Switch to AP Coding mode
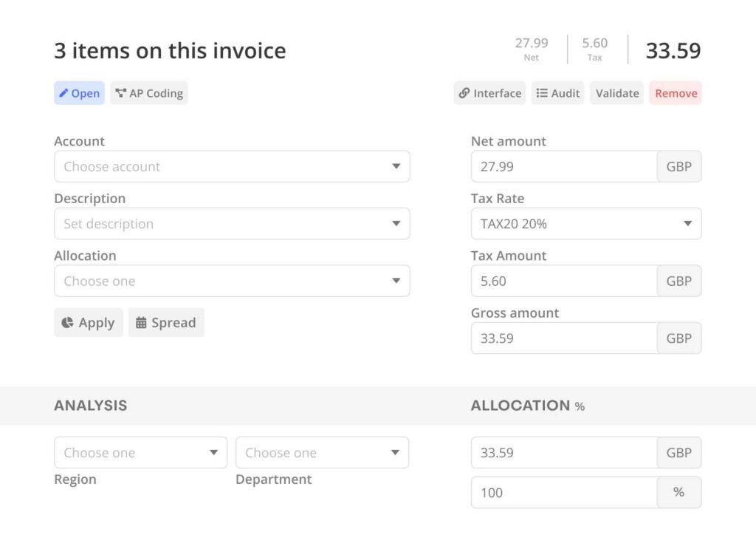 click(x=148, y=92)
